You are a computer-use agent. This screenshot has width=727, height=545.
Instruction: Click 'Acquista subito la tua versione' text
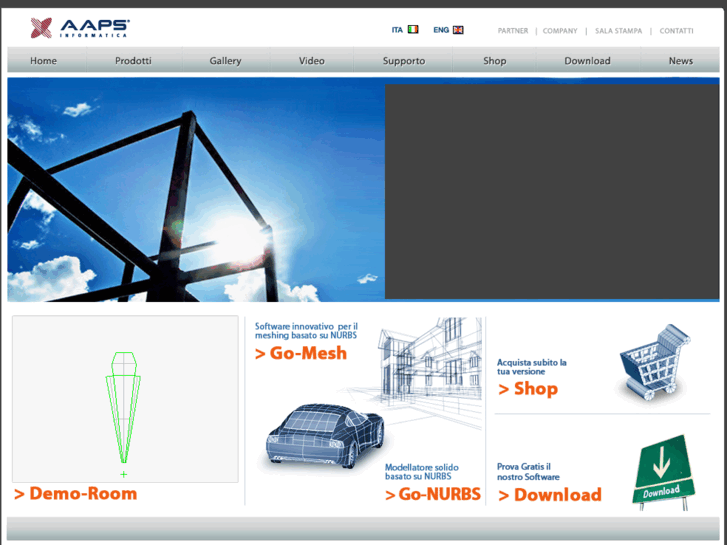click(x=531, y=367)
